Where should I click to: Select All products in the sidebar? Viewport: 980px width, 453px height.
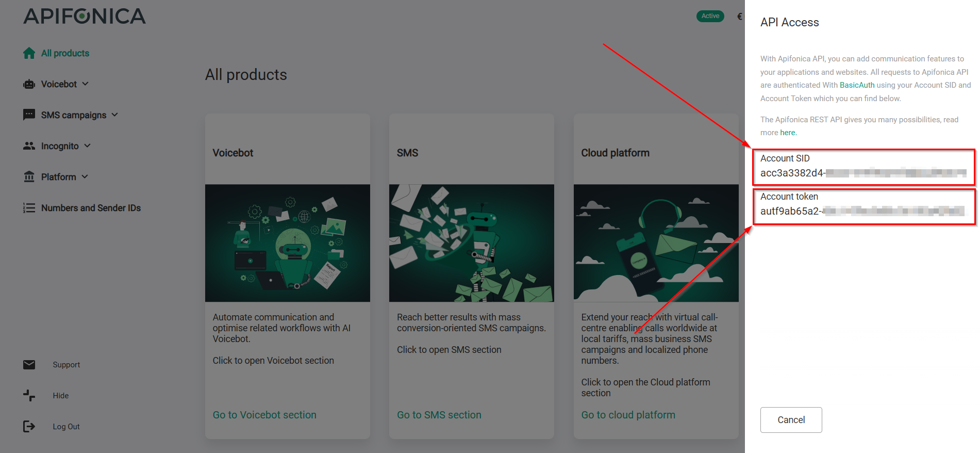(x=65, y=53)
